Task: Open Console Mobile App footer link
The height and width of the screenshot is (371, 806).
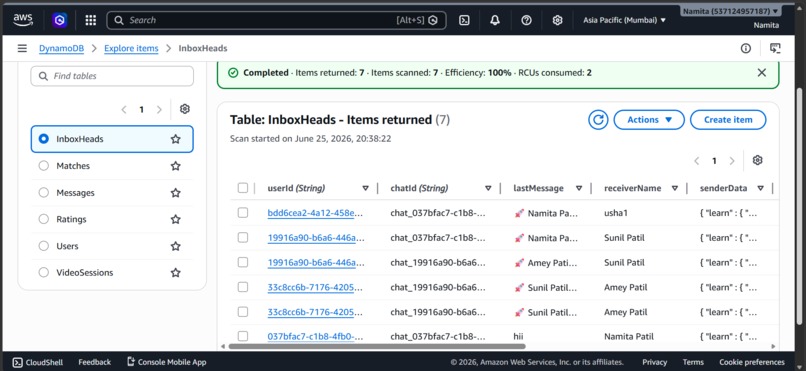Action: click(167, 362)
